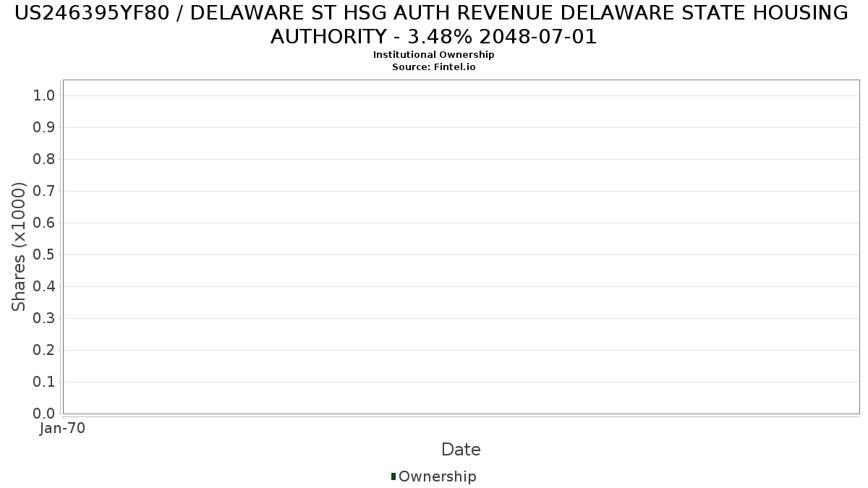Click the 0.3 y-axis tick label
Viewport: 868px width, 488px height.
tap(45, 319)
